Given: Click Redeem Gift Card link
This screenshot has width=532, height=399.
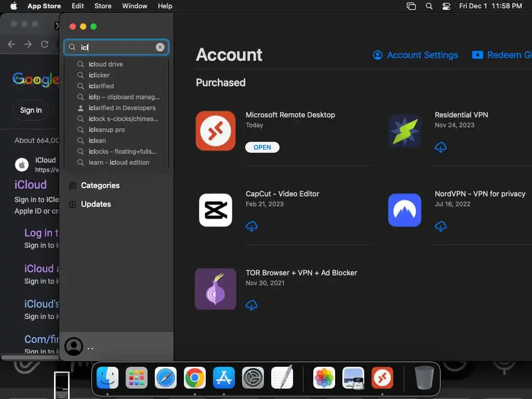Looking at the screenshot, I should [x=501, y=55].
